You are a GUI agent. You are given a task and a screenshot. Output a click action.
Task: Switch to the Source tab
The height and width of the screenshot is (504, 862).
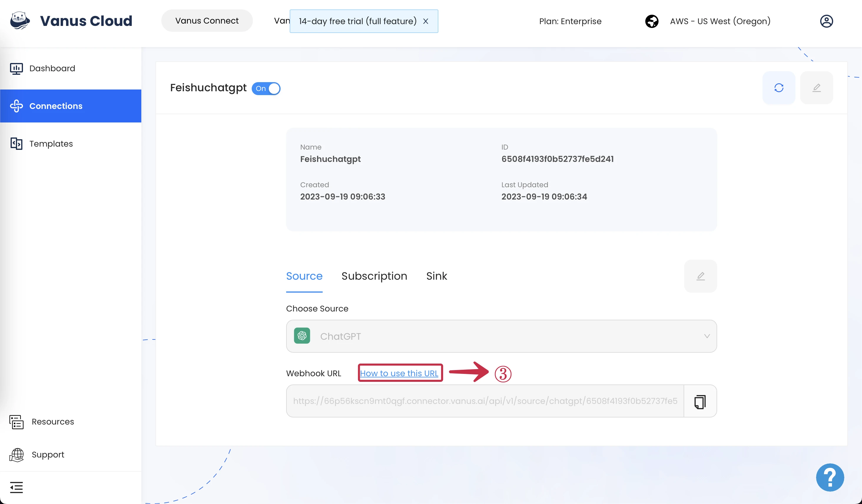pyautogui.click(x=304, y=276)
